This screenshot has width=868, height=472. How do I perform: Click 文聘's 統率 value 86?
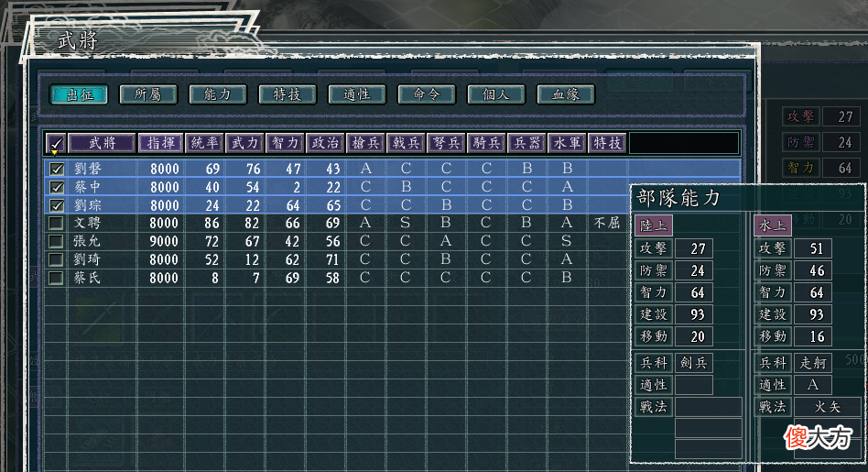tap(212, 224)
